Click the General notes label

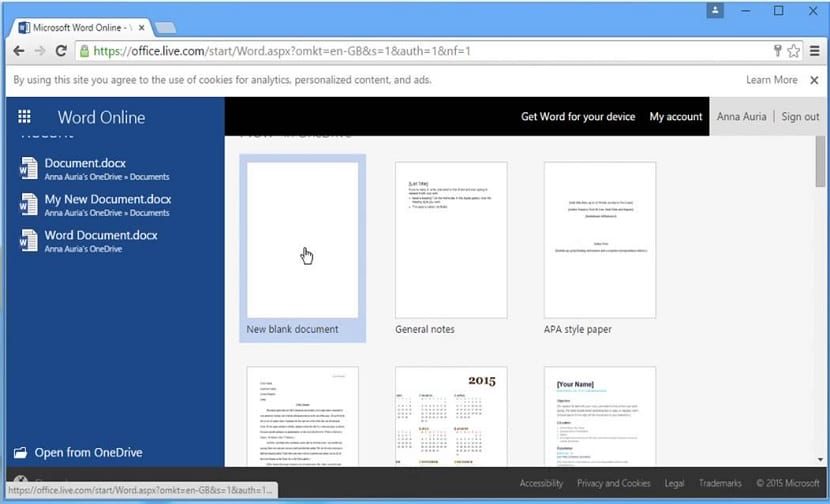[x=425, y=329]
